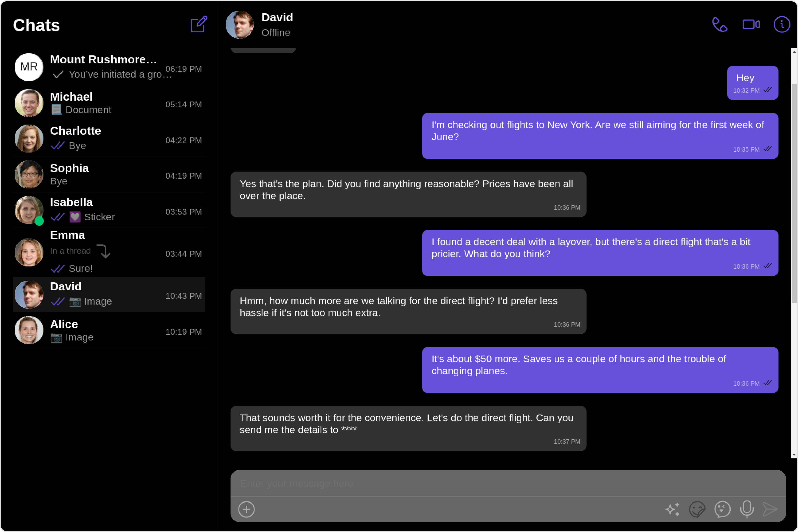Click the message input field

pos(508,483)
